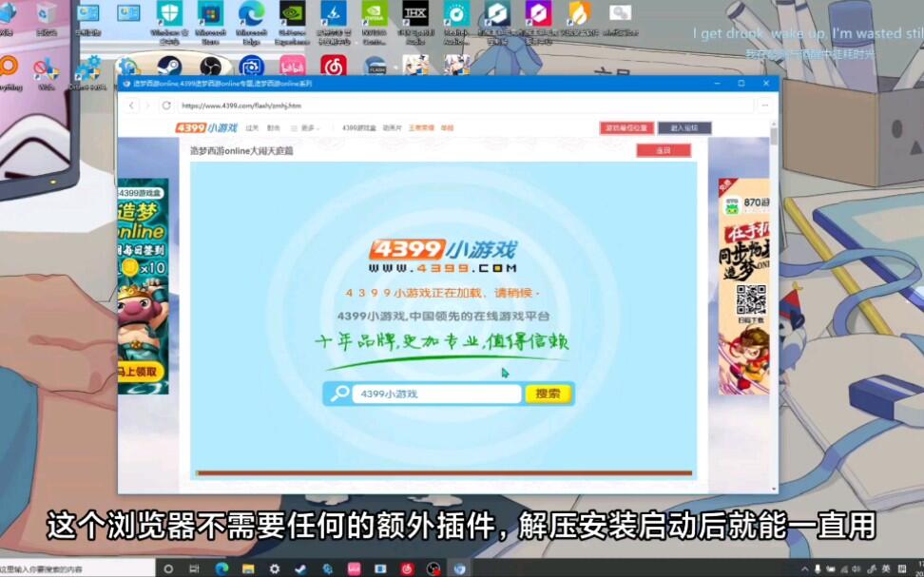Screen dimensions: 924x577
Task: Open the pink bilibili icon on the taskbar
Action: coord(355,569)
